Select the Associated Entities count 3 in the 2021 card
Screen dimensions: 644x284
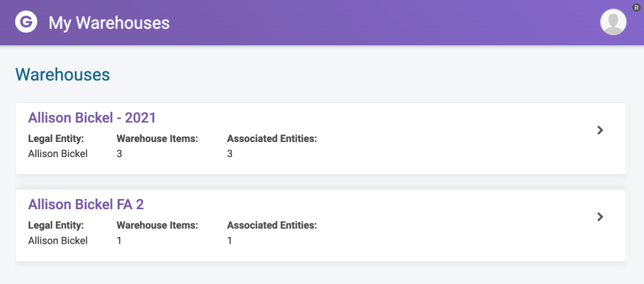[x=230, y=154]
